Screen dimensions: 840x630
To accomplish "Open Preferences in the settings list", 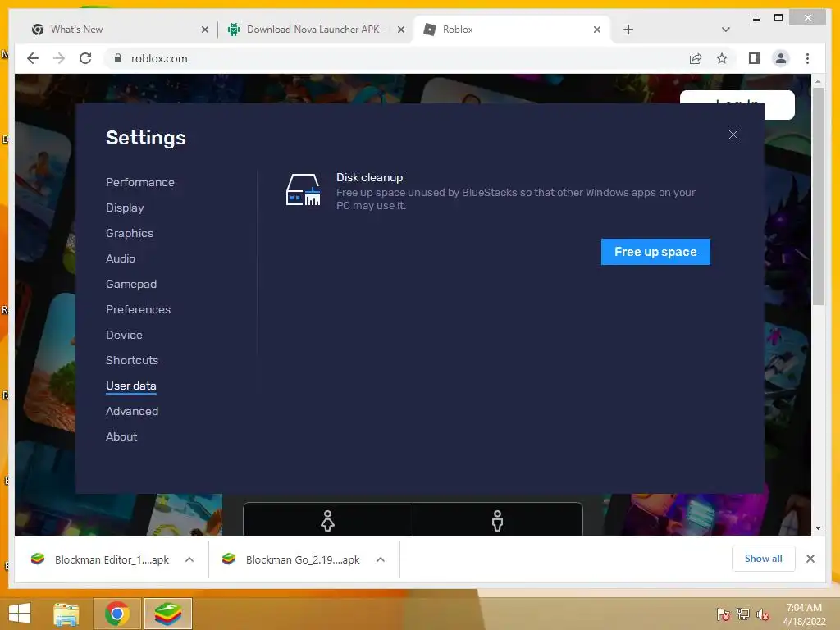I will [x=138, y=309].
